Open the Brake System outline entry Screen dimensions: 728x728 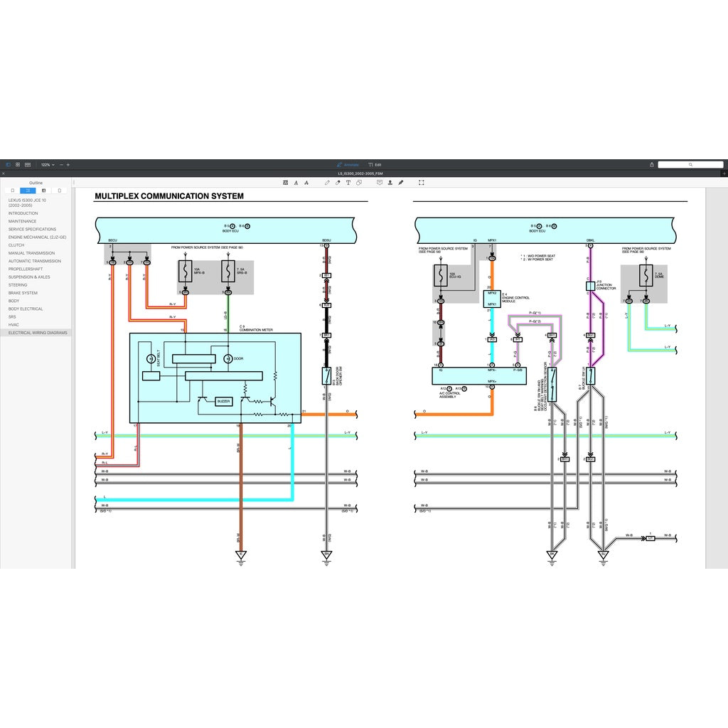click(23, 293)
